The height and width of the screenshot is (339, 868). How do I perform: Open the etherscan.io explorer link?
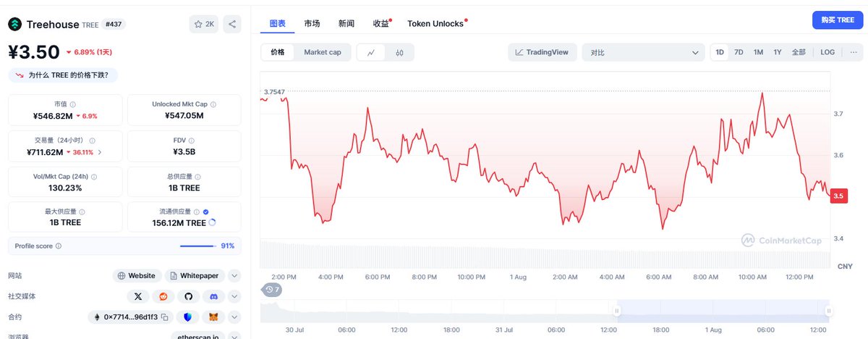(x=198, y=336)
